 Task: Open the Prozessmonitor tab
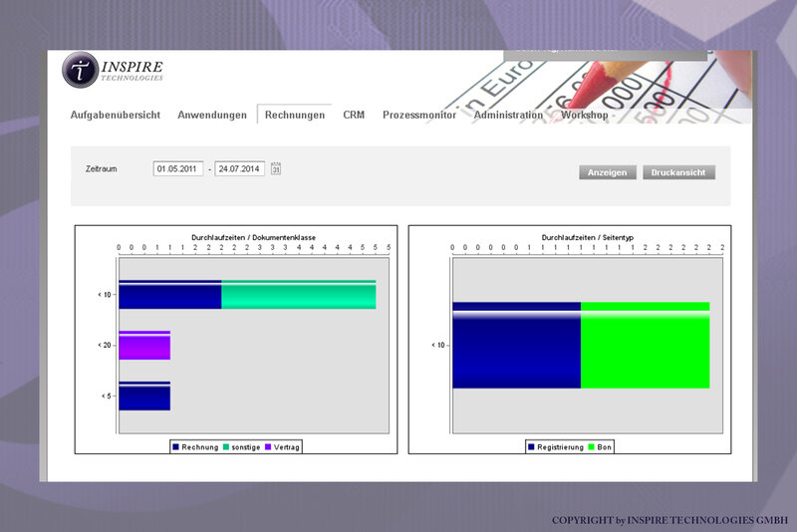click(419, 115)
